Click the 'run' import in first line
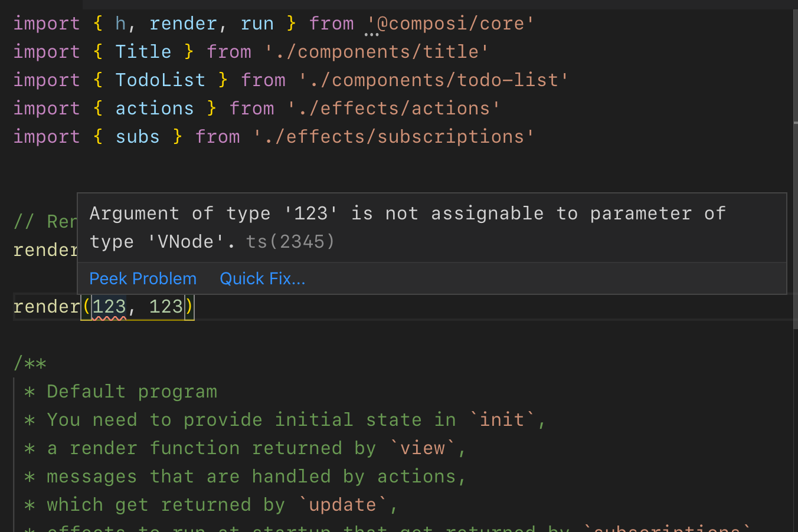 pyautogui.click(x=257, y=24)
